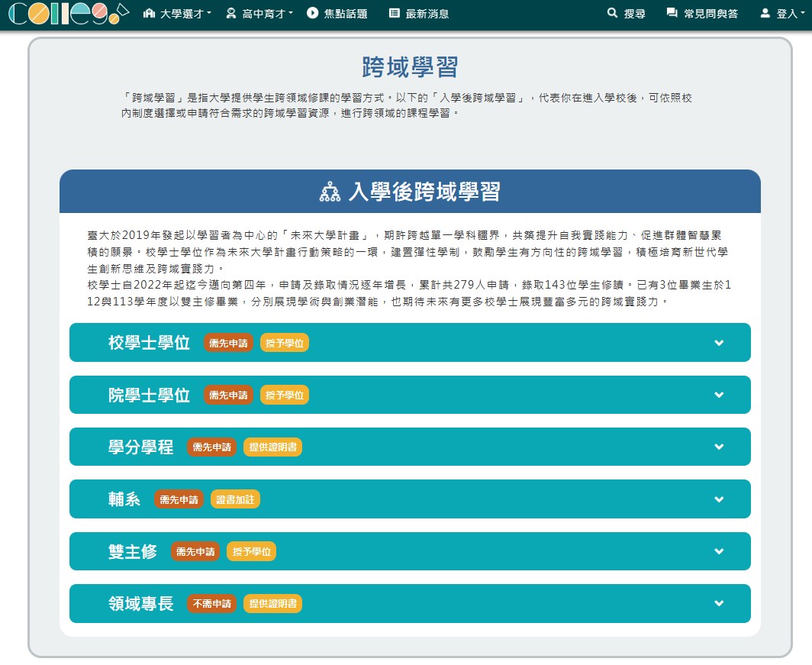Click the 大學選才 building icon
Image resolution: width=812 pixels, height=665 pixels.
(149, 13)
